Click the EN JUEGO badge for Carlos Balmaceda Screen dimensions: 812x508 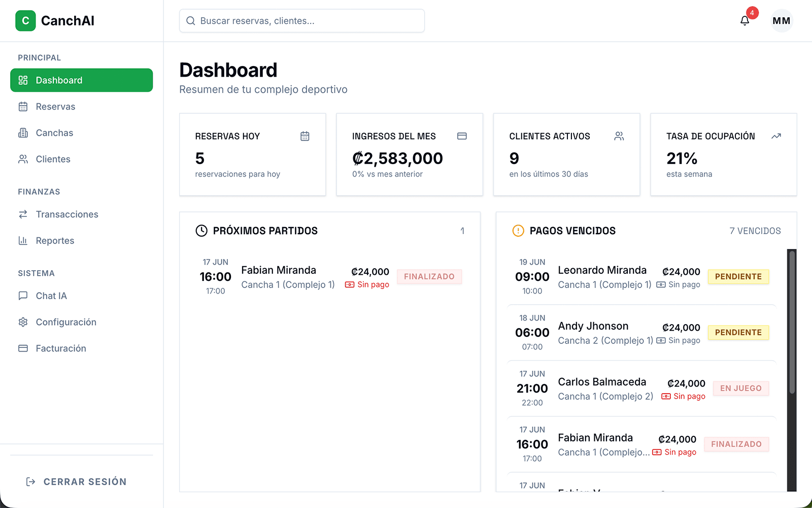(741, 388)
